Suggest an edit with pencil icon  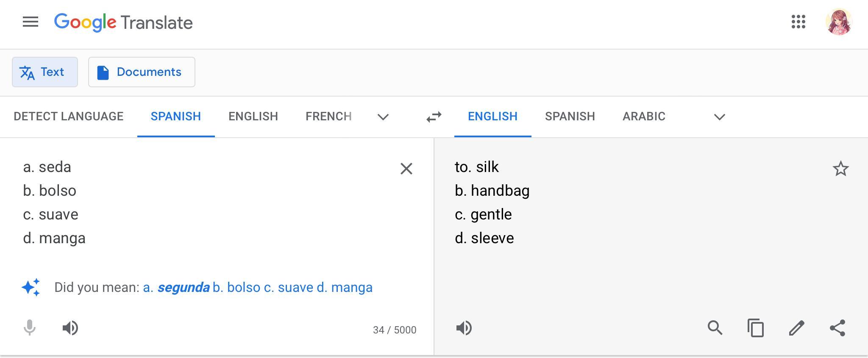point(796,328)
